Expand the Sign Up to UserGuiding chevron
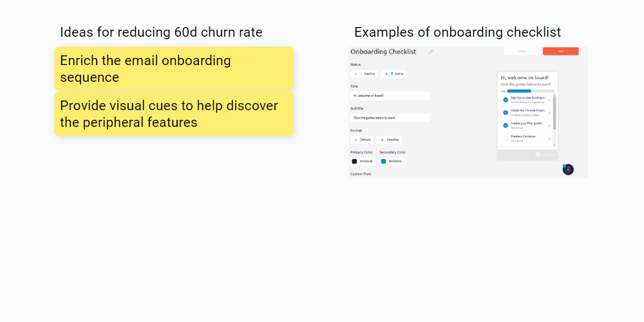 point(549,100)
